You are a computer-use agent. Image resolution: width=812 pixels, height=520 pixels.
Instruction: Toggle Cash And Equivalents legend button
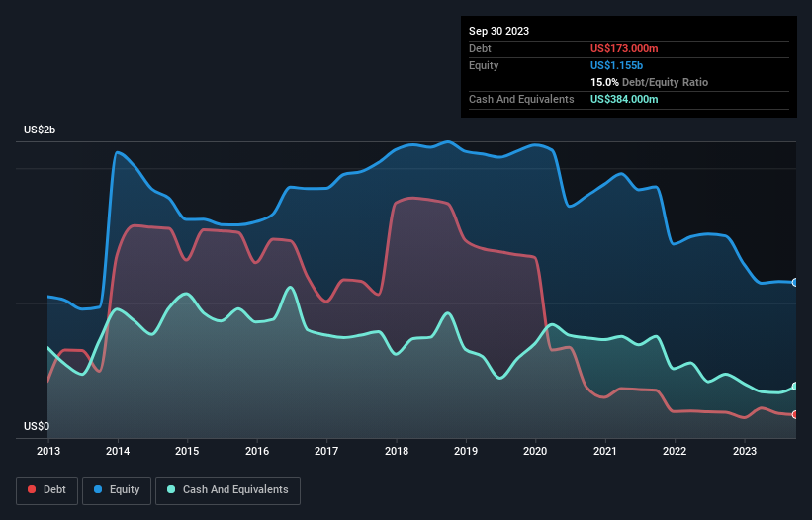[227, 490]
